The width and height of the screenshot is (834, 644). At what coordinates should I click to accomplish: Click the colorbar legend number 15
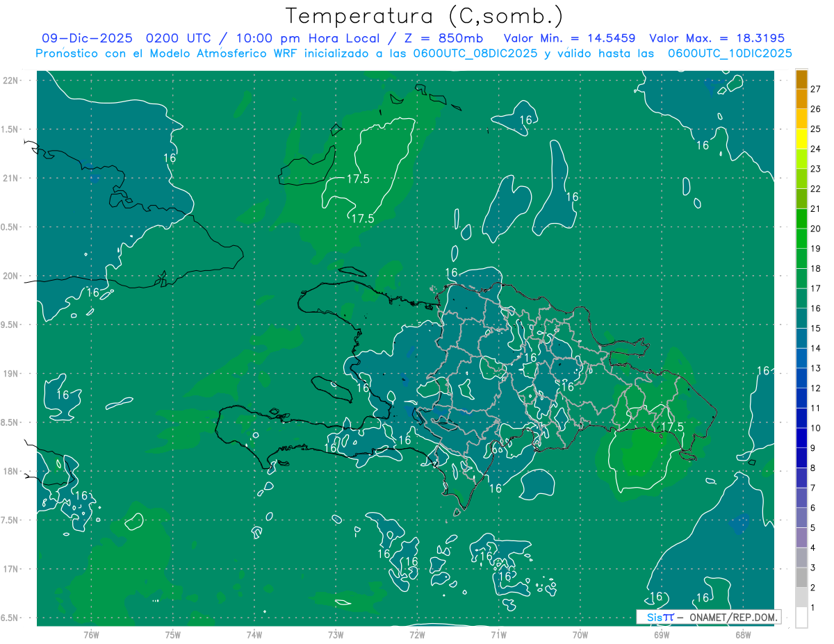click(816, 329)
